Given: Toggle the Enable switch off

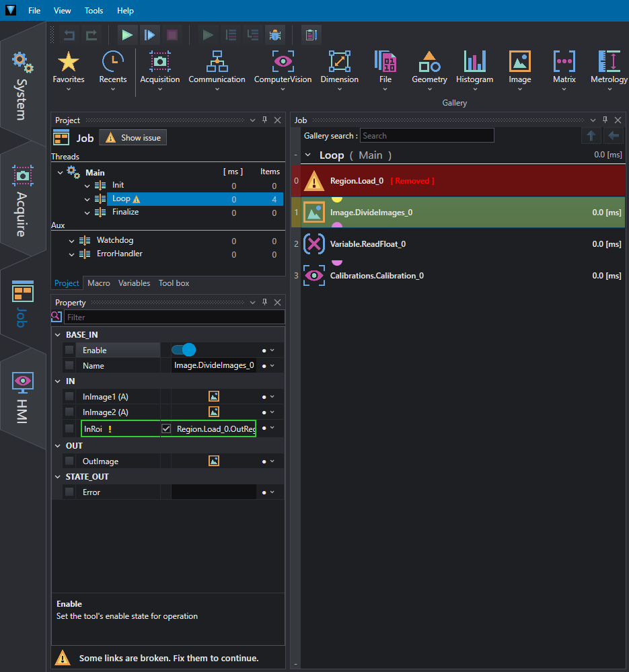Looking at the screenshot, I should tap(184, 350).
